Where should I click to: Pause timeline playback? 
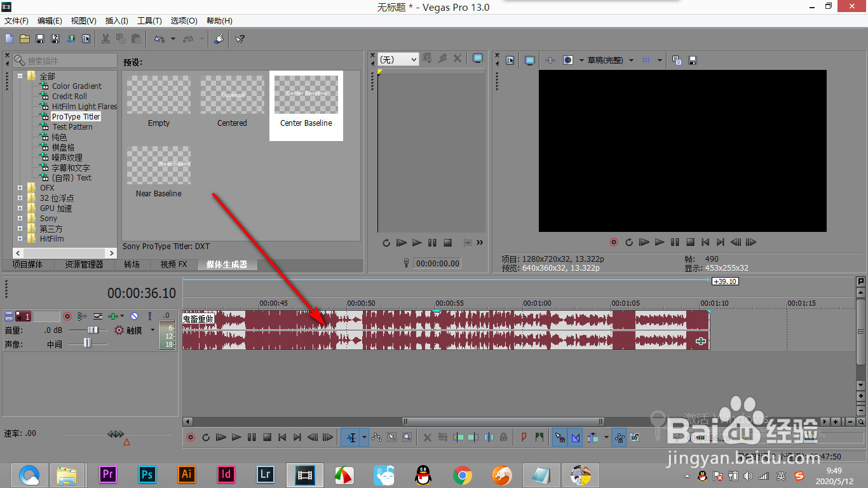(x=252, y=437)
